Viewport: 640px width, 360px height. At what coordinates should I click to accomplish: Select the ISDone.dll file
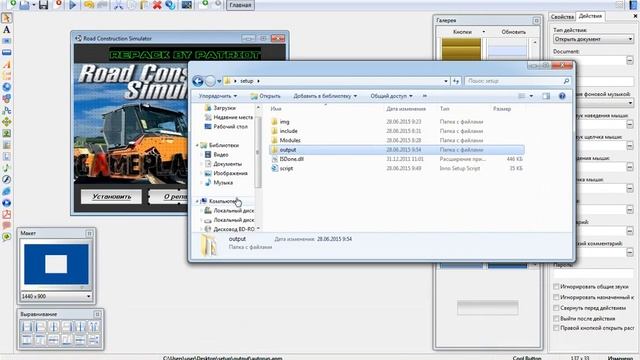point(291,159)
